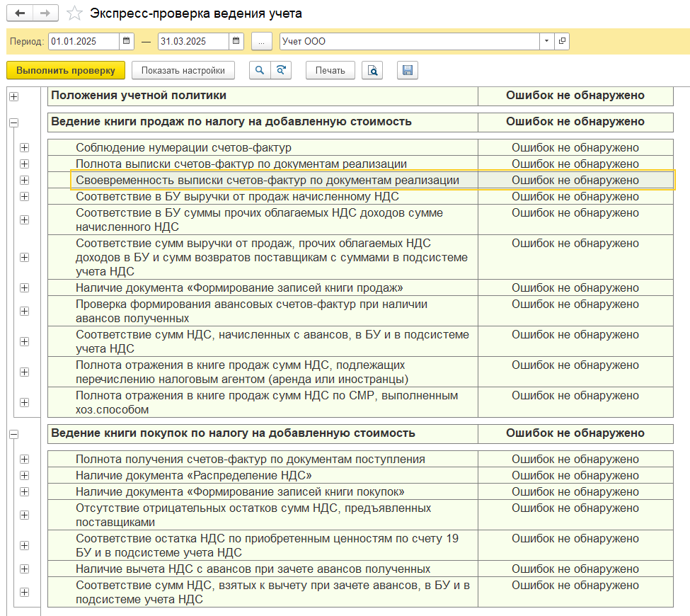
Task: Click Показать настройки button
Action: click(183, 70)
